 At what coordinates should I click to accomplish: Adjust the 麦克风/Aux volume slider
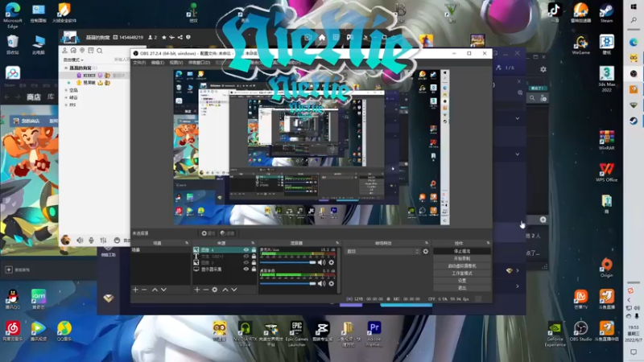point(287,262)
